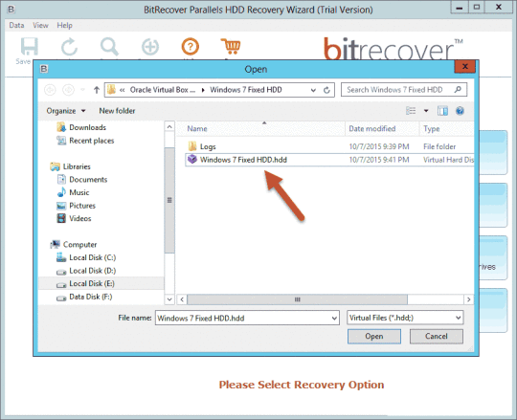This screenshot has width=517, height=420.
Task: Click the search magnifier in the search box
Action: pyautogui.click(x=458, y=90)
